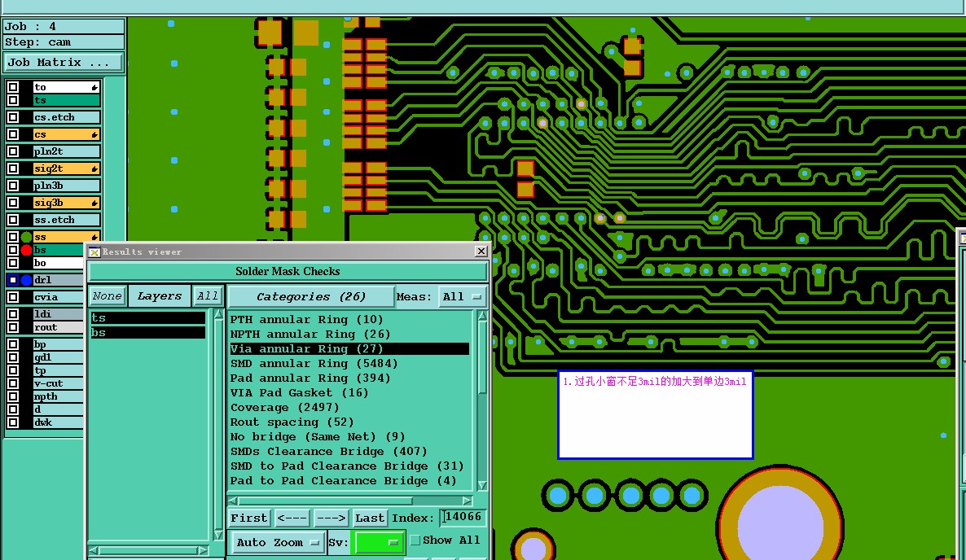Screen dimensions: 966x560
Task: Toggle the checkbox for layer 'to'
Action: 13,87
